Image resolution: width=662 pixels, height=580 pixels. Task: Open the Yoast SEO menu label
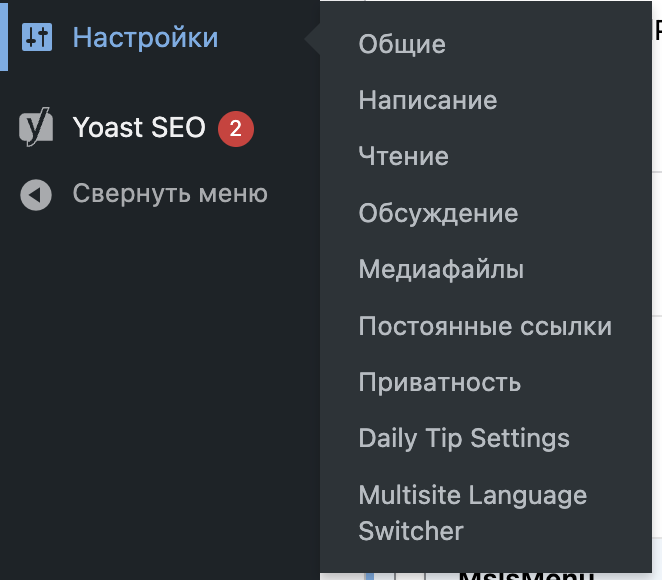[139, 127]
